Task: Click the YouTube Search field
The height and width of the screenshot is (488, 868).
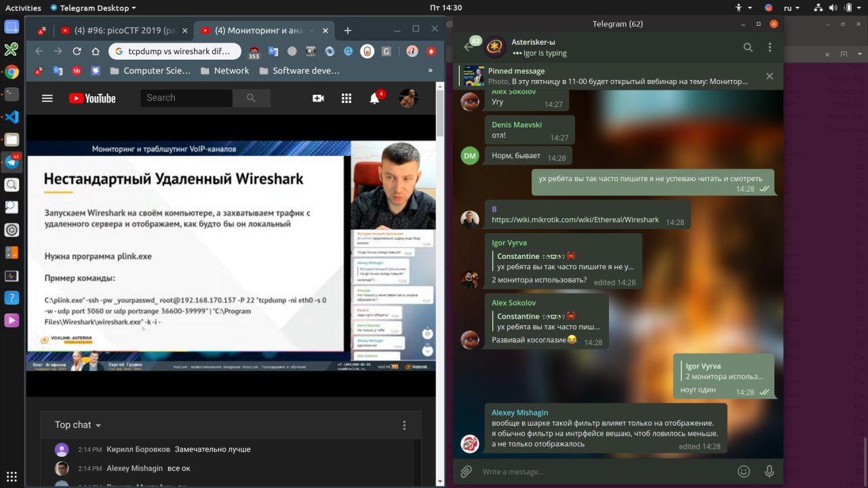Action: point(186,98)
